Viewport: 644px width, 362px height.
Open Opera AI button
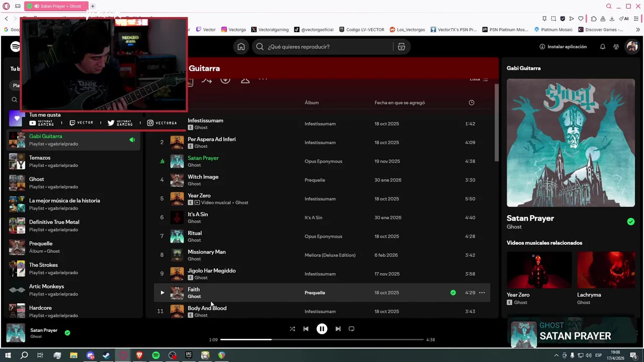624,19
